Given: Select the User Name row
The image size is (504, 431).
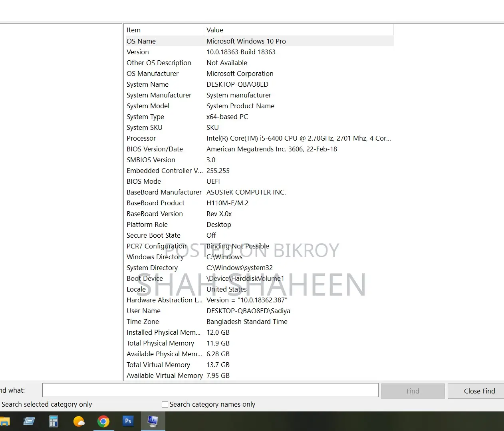Looking at the screenshot, I should [260, 311].
